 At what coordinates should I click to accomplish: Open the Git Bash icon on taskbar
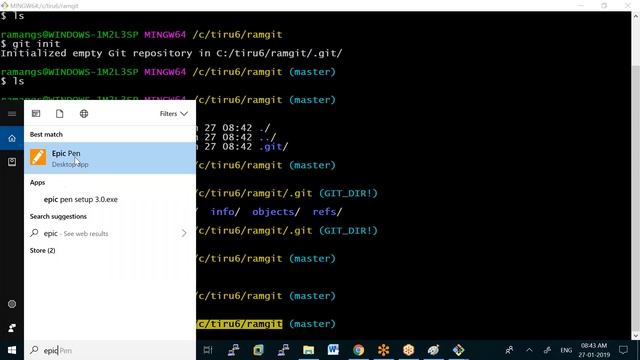click(x=459, y=350)
